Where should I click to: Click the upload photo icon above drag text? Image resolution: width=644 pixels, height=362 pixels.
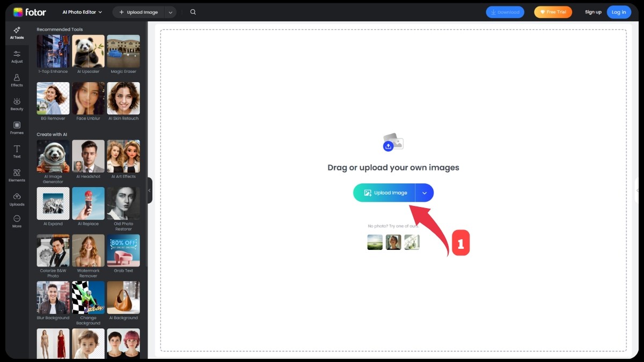393,142
